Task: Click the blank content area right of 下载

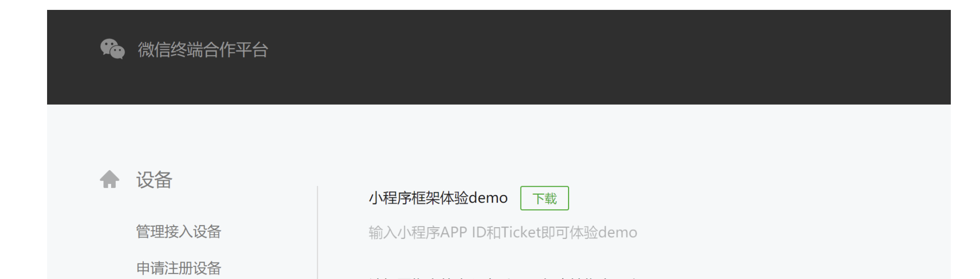Action: (x=753, y=198)
